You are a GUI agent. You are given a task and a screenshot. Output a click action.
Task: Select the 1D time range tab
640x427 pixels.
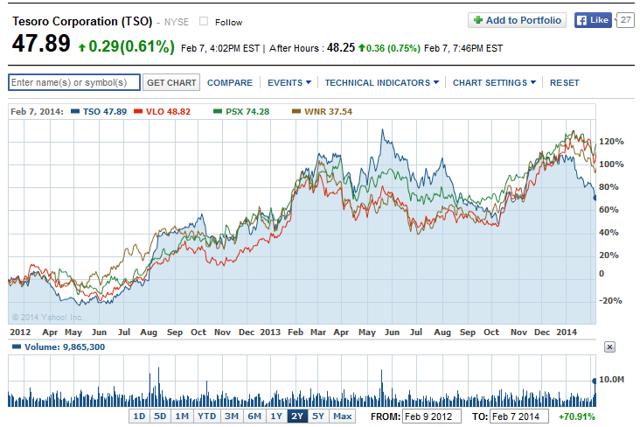tap(139, 416)
